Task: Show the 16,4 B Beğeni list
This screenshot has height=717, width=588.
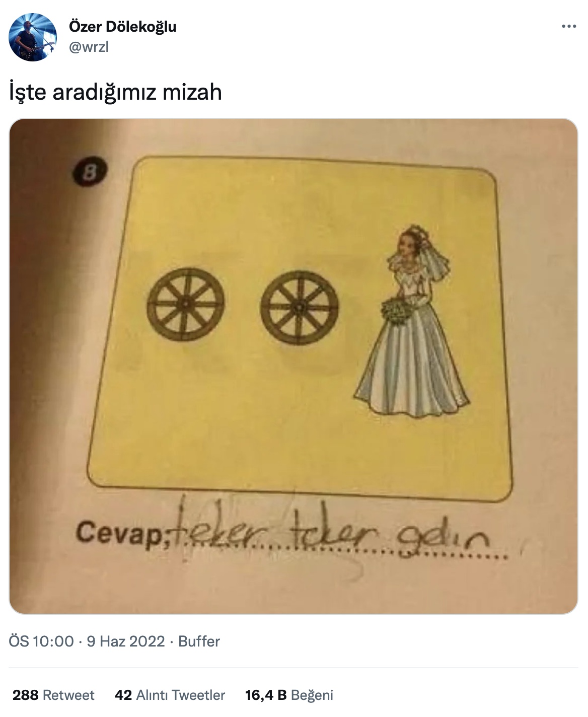Action: 289,695
